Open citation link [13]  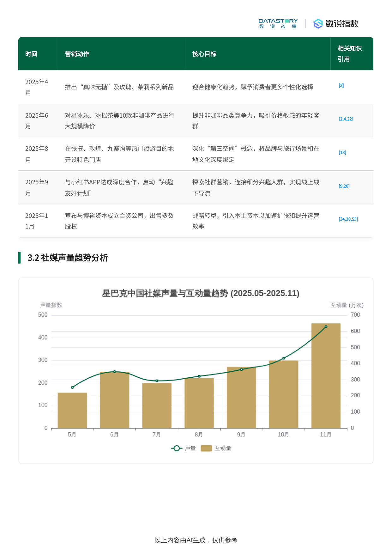342,153
